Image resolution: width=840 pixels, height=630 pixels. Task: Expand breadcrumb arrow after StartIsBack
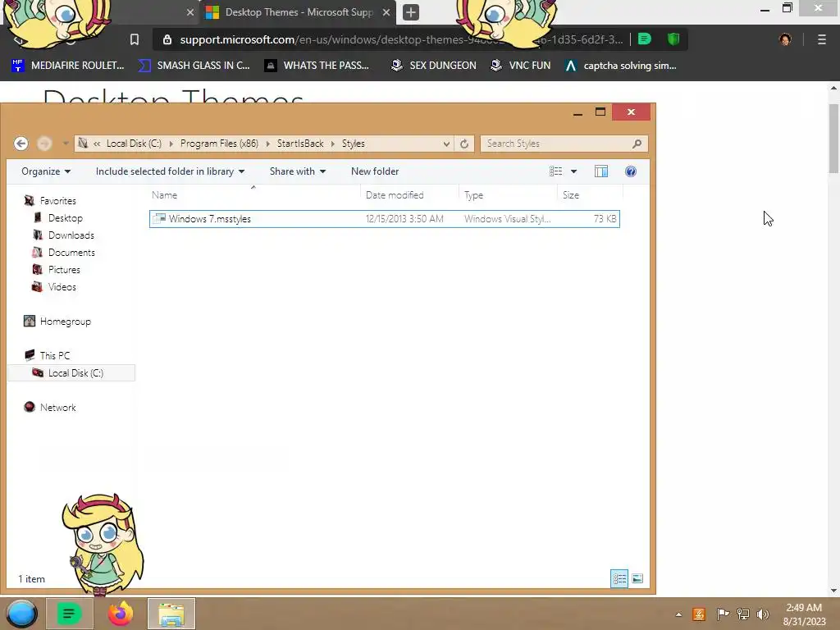tap(333, 144)
